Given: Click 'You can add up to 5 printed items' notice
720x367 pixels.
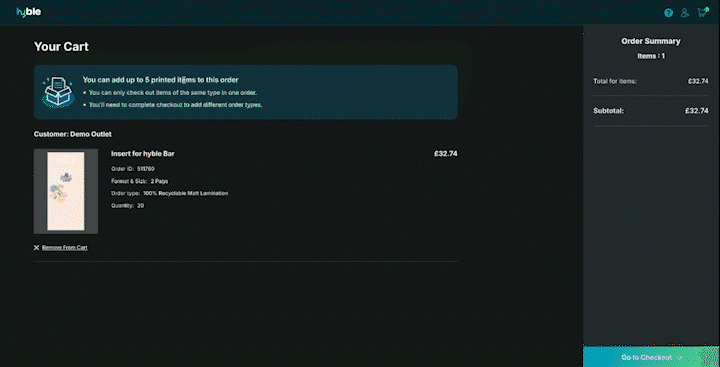Looking at the screenshot, I should (x=161, y=80).
